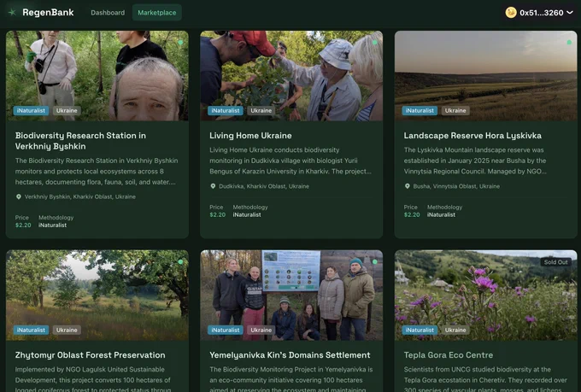
Task: Open Landscape Reserve Hora Lyskivka photo
Action: tap(486, 76)
